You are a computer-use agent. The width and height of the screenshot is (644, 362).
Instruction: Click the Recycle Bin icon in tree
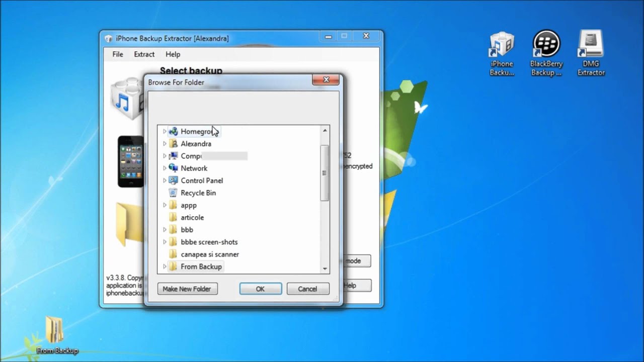coord(173,193)
